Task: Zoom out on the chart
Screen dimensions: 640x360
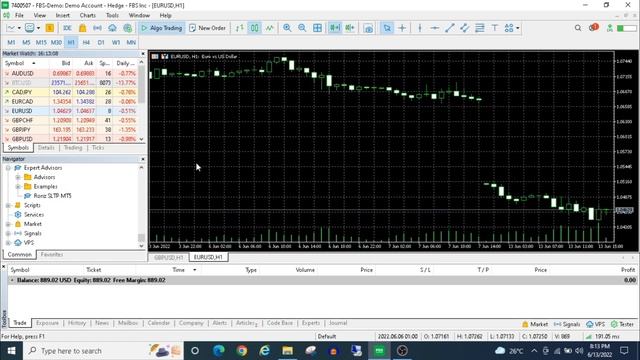Action: pyautogui.click(x=302, y=28)
